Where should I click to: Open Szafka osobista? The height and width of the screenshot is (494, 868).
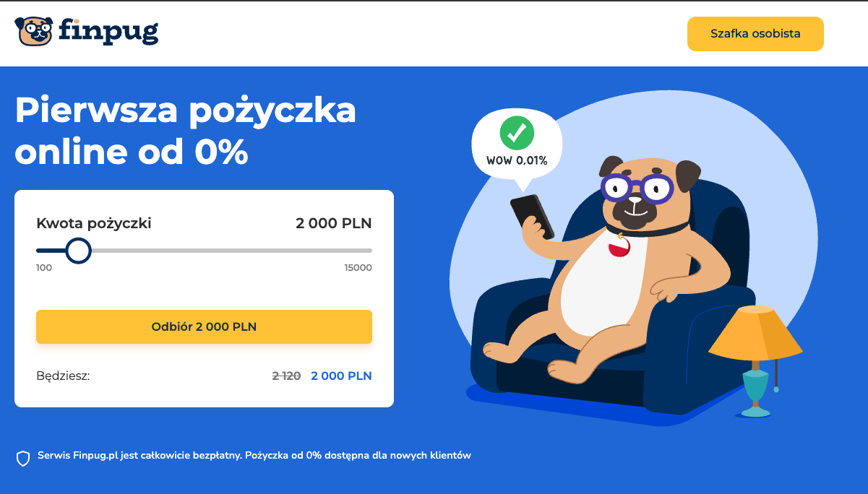[x=755, y=33]
